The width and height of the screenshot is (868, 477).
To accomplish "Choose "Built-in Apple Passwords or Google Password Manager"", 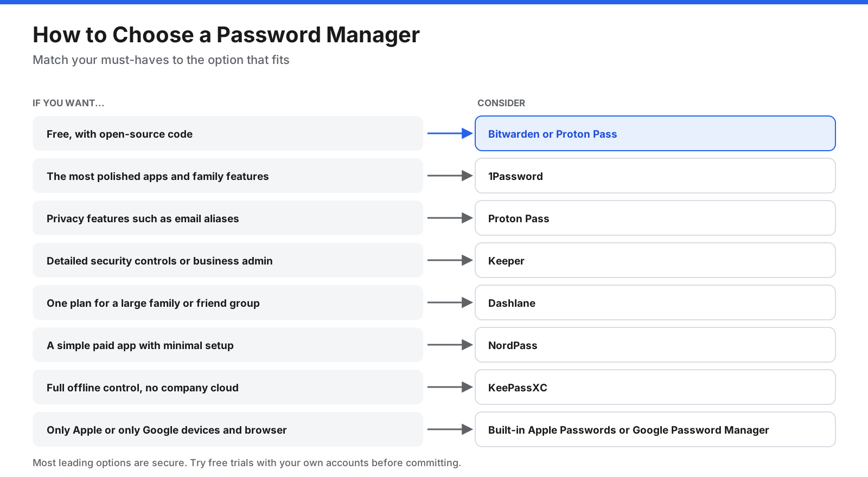I will [x=655, y=429].
